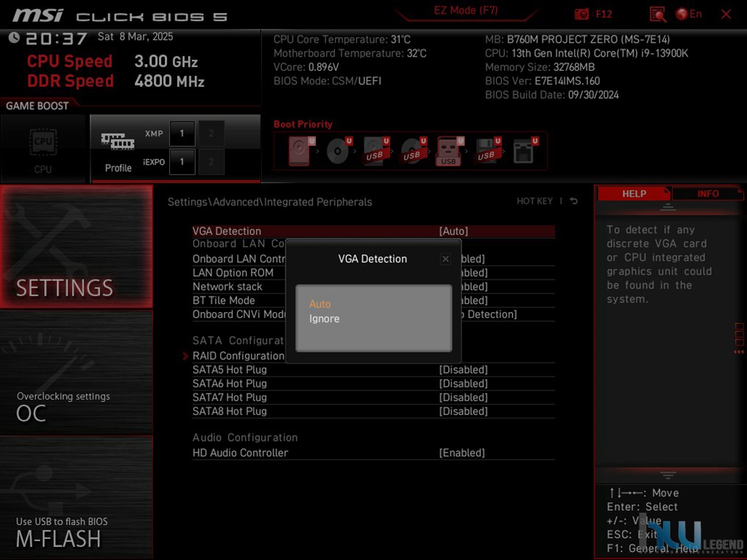Choose Auto in VGA Detection popup
Image resolution: width=747 pixels, height=560 pixels.
click(x=319, y=304)
